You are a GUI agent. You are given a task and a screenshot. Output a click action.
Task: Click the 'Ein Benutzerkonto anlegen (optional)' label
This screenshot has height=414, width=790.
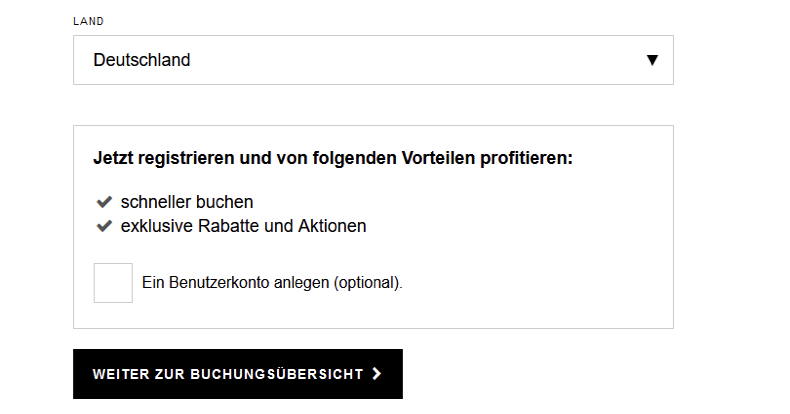272,283
